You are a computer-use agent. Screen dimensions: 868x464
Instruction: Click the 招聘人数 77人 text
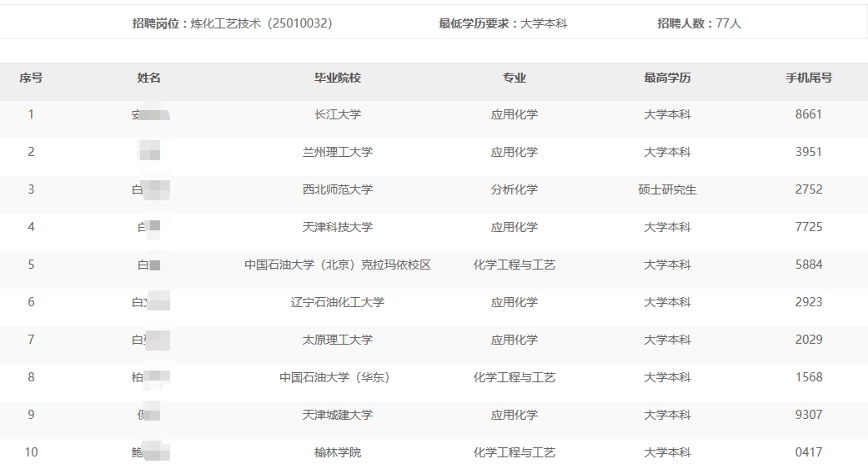point(699,23)
